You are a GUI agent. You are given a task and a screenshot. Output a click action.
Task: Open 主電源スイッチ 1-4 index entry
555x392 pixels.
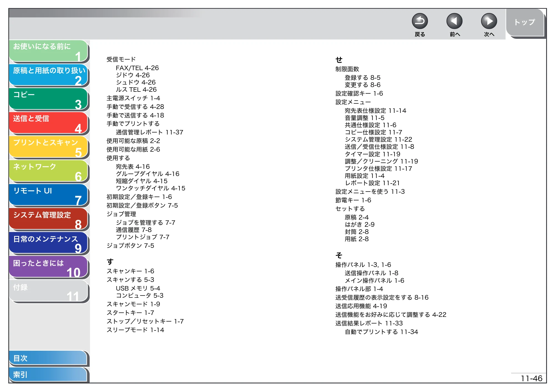133,98
